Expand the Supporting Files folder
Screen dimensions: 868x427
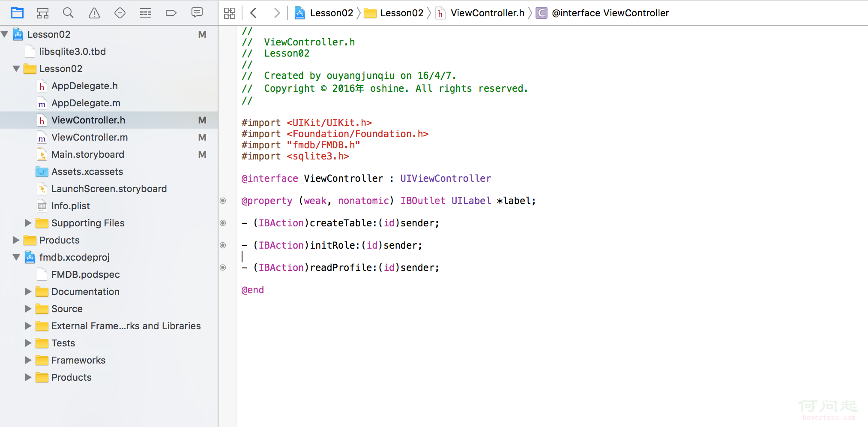click(28, 223)
